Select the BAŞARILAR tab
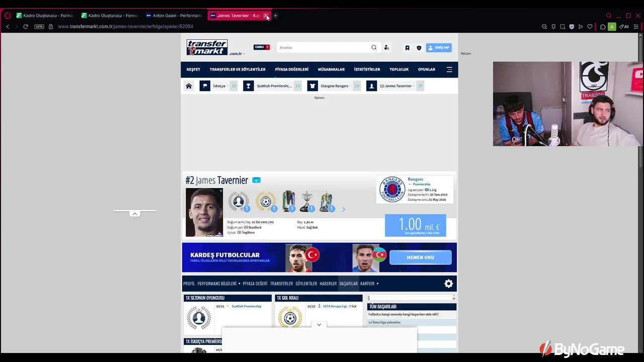The height and width of the screenshot is (362, 644). 348,284
